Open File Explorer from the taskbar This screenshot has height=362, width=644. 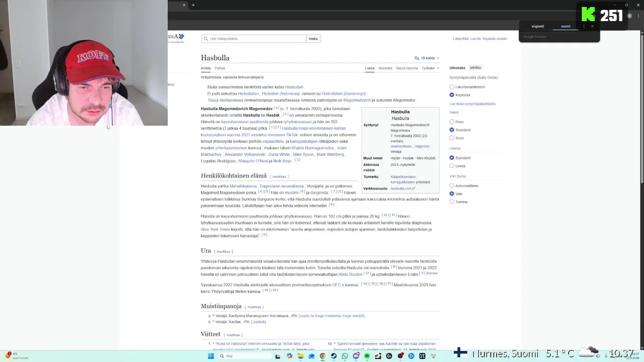point(300,356)
